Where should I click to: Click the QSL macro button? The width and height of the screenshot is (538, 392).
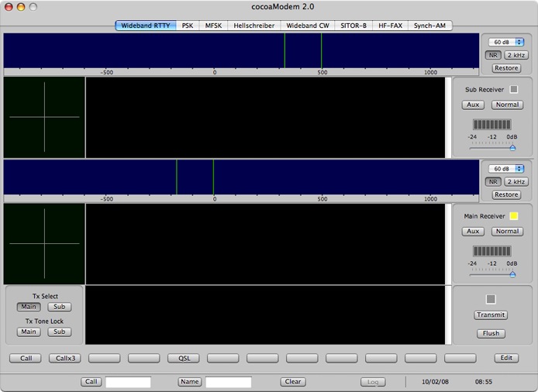click(x=184, y=359)
